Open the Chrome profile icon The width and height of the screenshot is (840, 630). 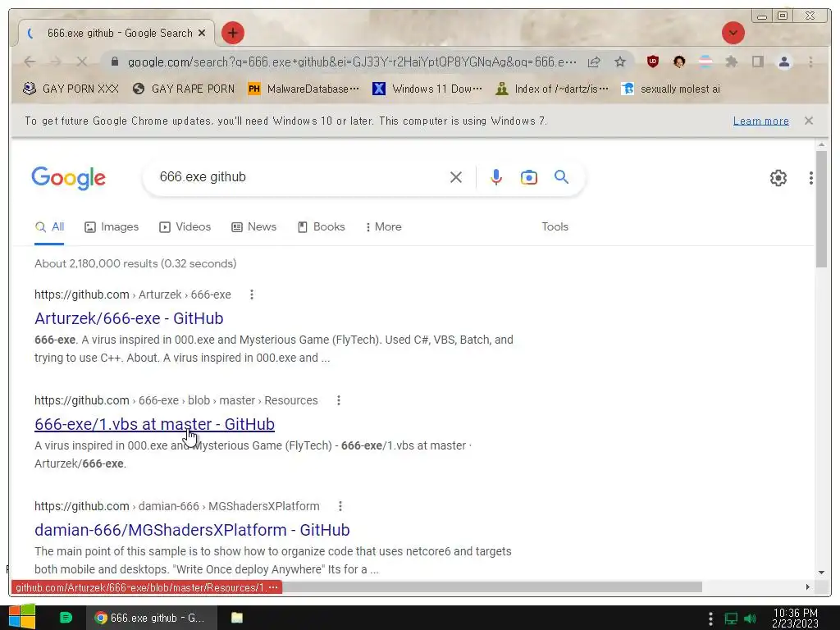point(783,62)
